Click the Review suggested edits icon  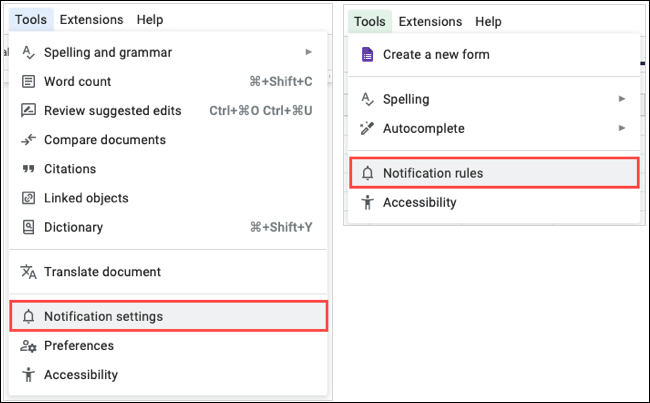[28, 111]
